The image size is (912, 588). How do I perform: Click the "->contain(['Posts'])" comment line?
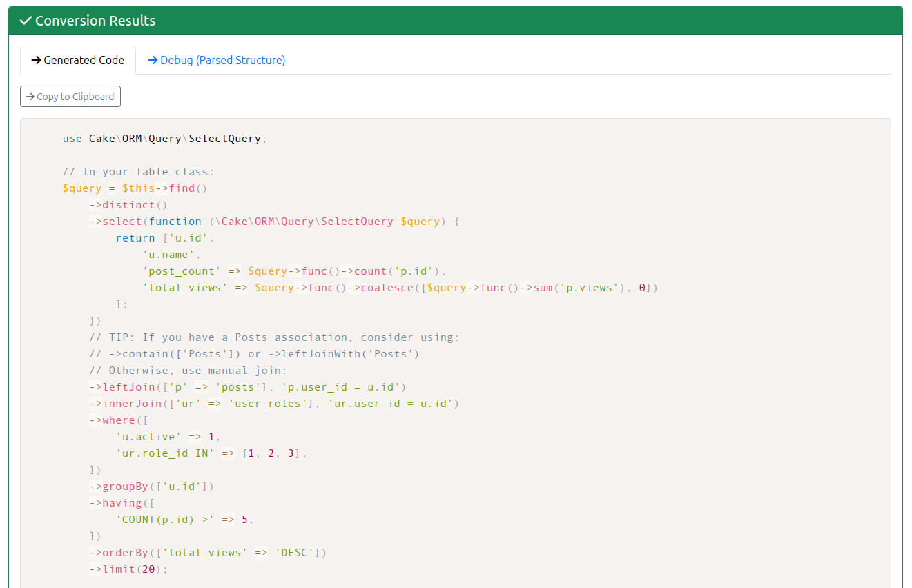tap(254, 354)
